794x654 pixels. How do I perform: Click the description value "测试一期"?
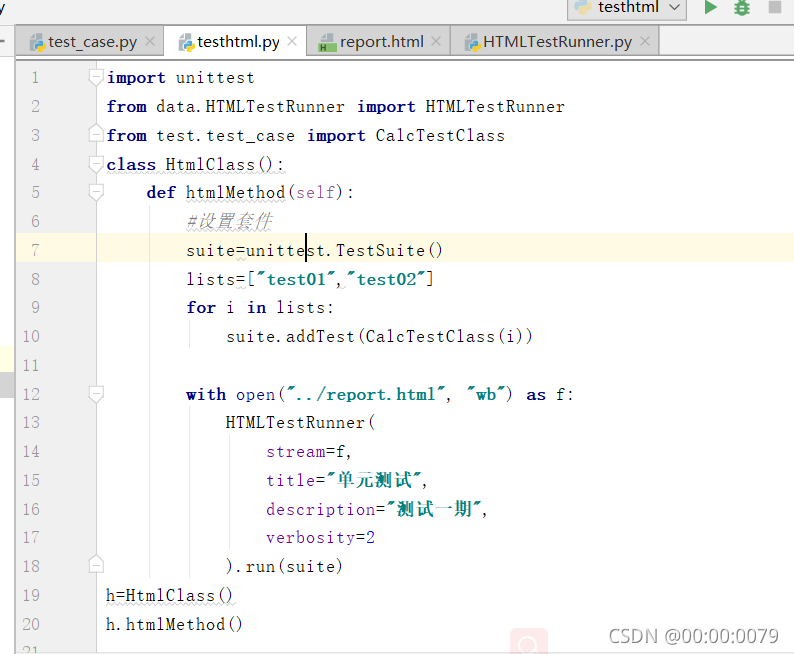[x=434, y=509]
